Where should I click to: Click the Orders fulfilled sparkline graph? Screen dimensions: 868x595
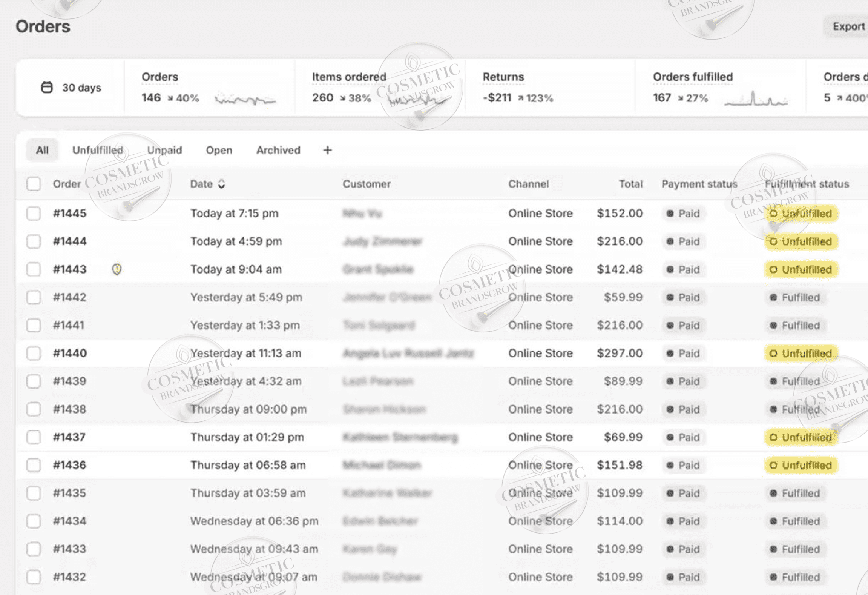756,99
